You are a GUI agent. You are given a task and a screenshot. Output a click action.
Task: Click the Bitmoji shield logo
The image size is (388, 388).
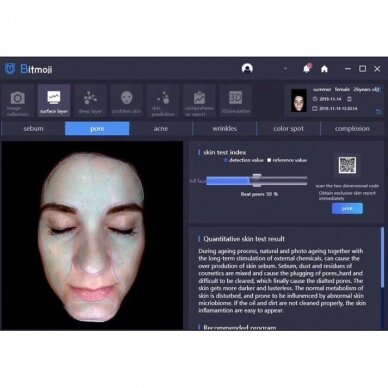(10, 69)
